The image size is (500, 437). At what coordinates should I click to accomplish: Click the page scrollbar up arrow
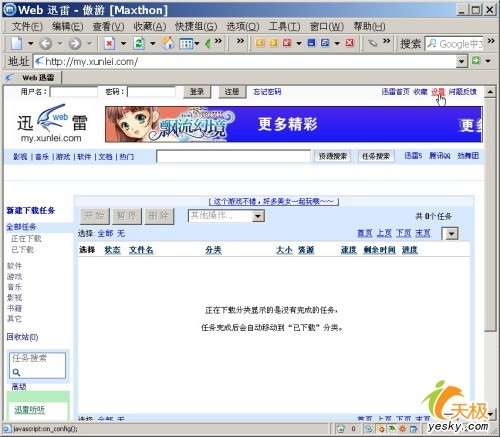tap(490, 92)
